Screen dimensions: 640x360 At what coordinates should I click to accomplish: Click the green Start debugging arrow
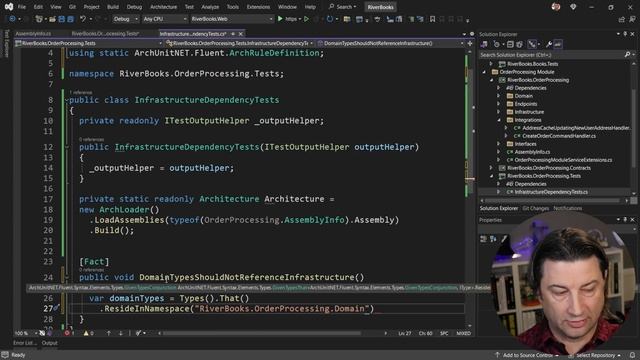pyautogui.click(x=280, y=19)
